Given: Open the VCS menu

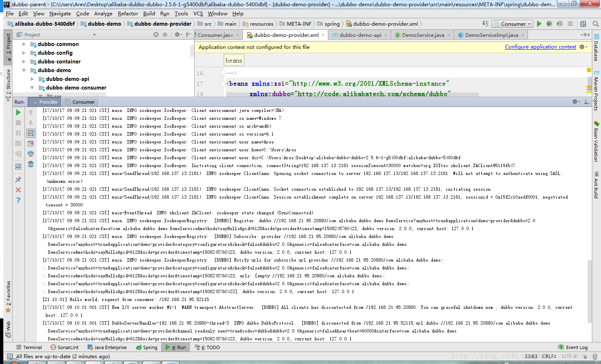Looking at the screenshot, I should click(198, 13).
